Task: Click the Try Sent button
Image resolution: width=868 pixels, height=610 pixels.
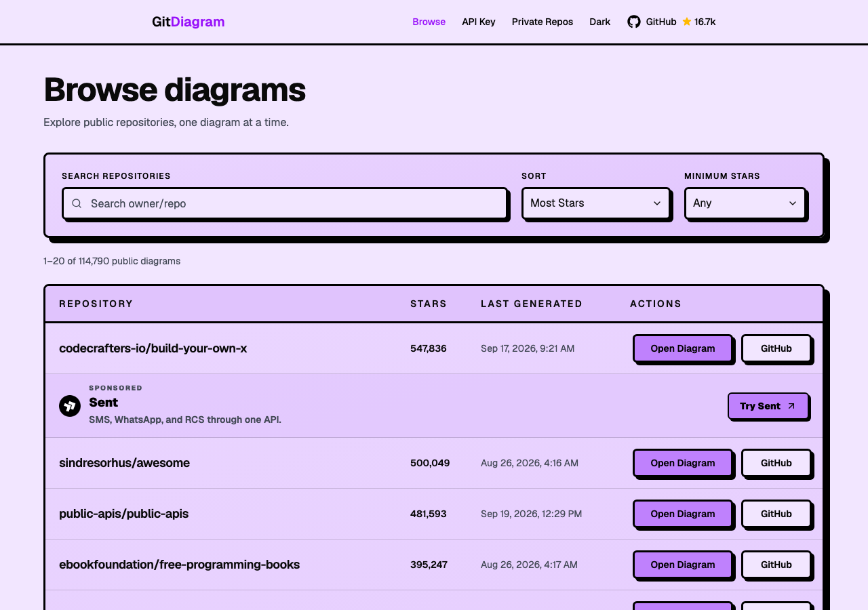Action: coord(768,406)
